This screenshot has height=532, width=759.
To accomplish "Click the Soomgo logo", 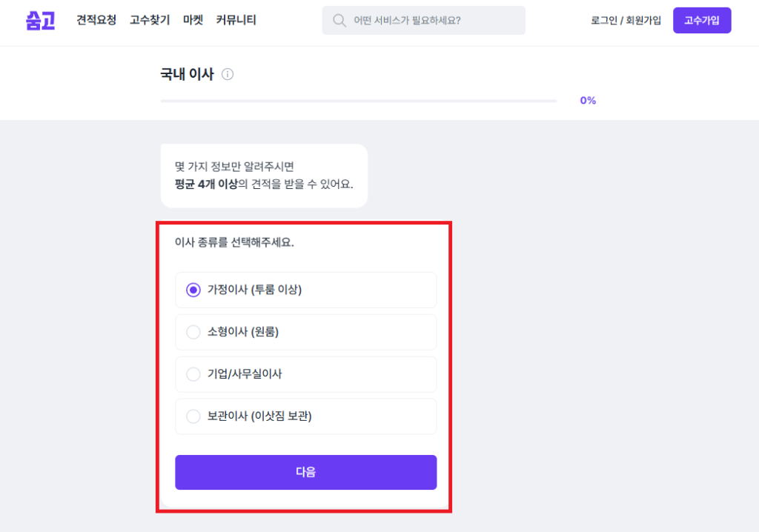I will (x=40, y=20).
